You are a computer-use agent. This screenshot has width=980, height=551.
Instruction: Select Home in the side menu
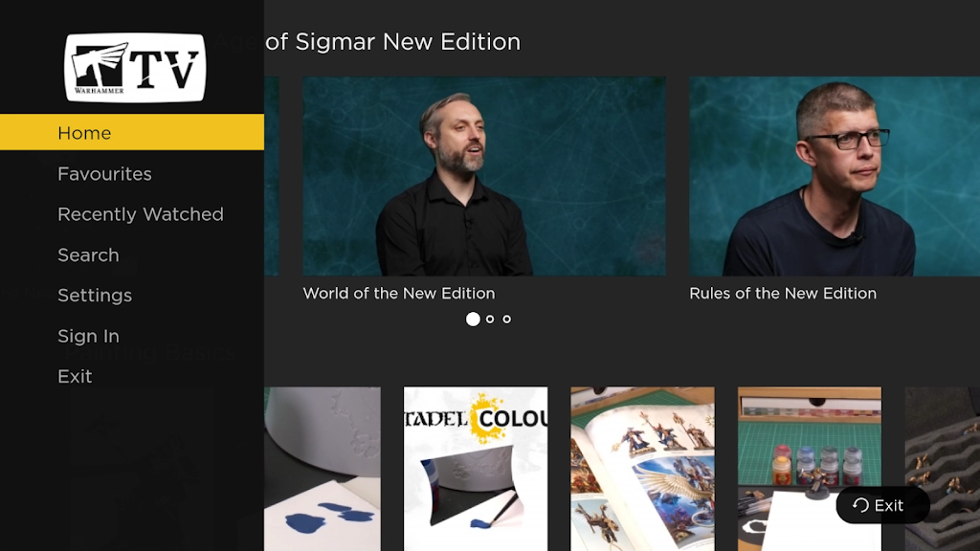pyautogui.click(x=84, y=133)
